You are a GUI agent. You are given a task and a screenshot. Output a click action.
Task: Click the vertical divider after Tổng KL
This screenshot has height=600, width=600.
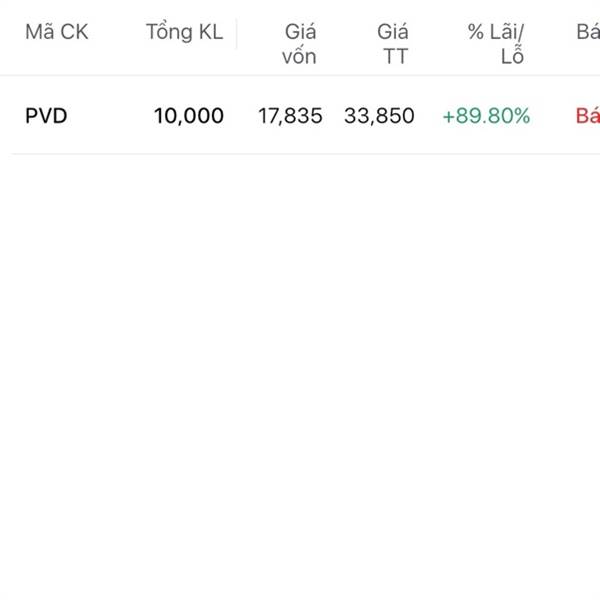237,34
